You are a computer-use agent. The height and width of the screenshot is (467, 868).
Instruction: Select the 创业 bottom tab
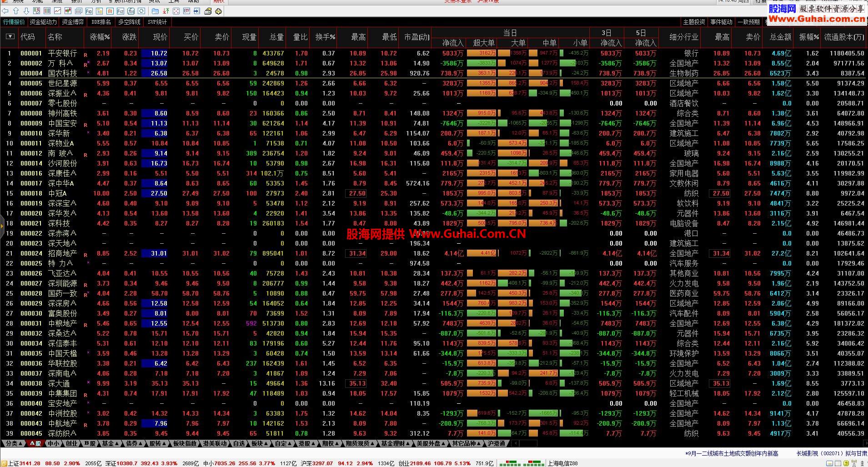(x=72, y=443)
